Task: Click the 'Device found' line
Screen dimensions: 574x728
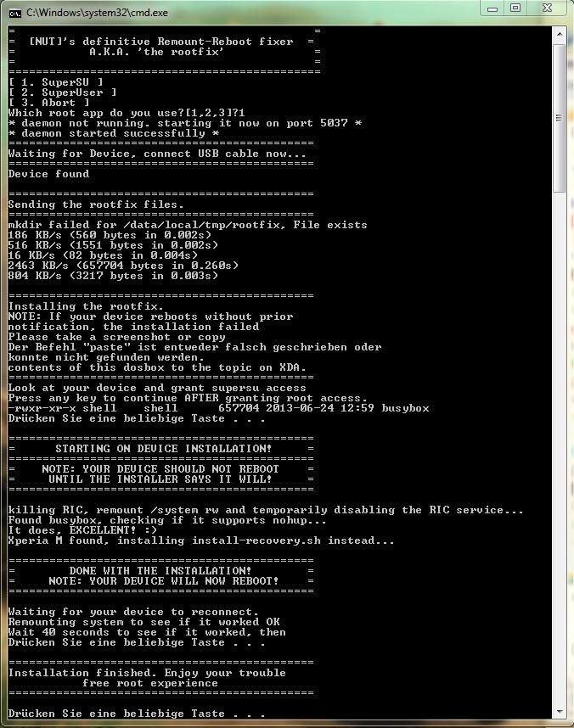Action: [48, 174]
